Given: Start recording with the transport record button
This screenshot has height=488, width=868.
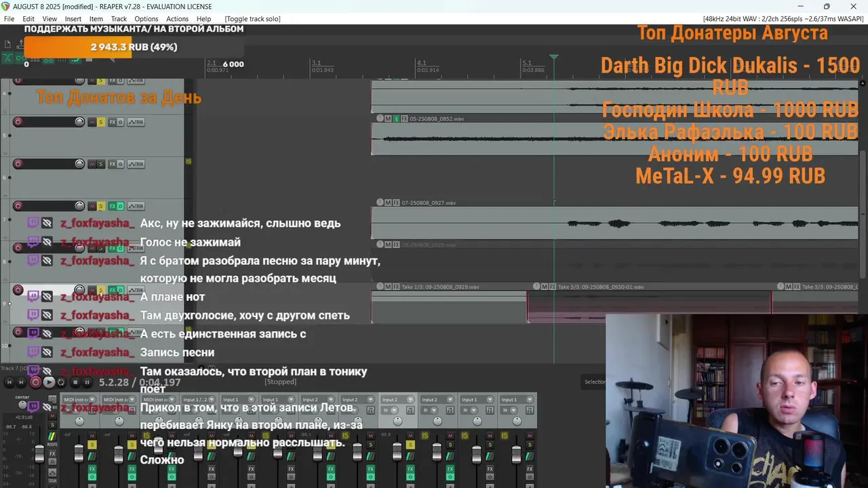Looking at the screenshot, I should pos(35,382).
